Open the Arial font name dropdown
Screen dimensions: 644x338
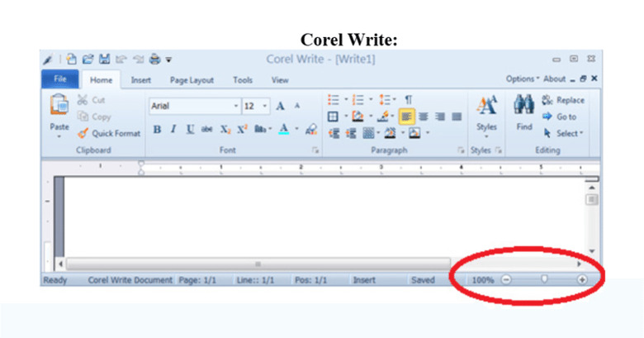pyautogui.click(x=236, y=106)
